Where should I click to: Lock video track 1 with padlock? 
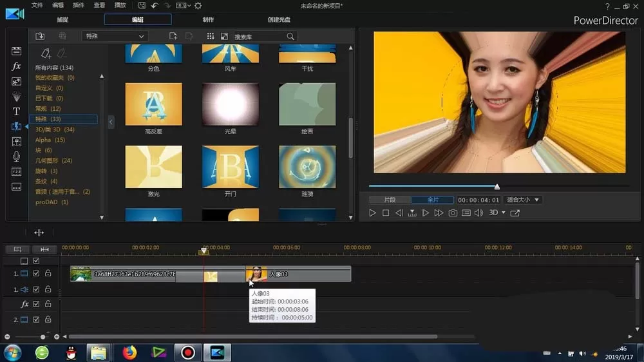[48, 273]
